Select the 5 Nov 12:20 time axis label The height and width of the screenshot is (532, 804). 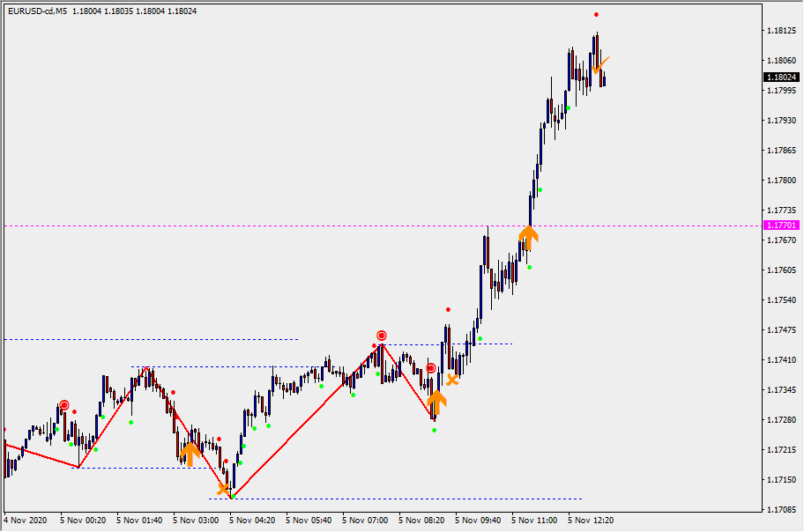click(x=592, y=521)
